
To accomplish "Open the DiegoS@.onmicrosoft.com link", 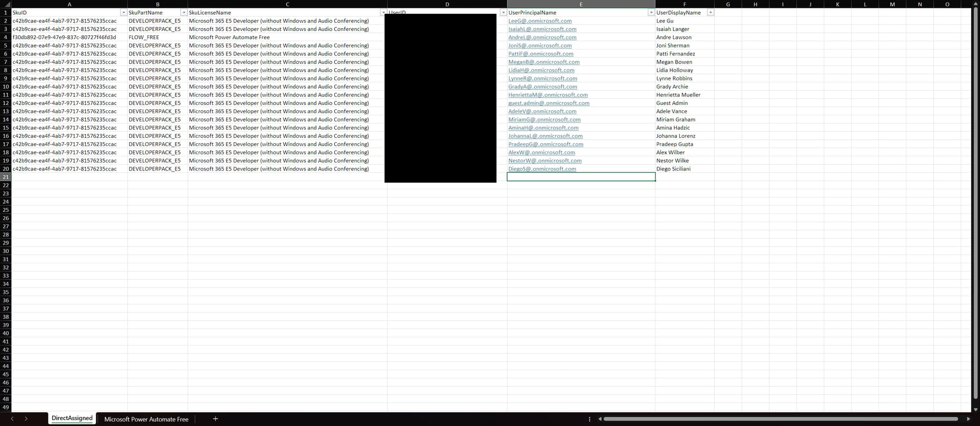I will (x=542, y=169).
